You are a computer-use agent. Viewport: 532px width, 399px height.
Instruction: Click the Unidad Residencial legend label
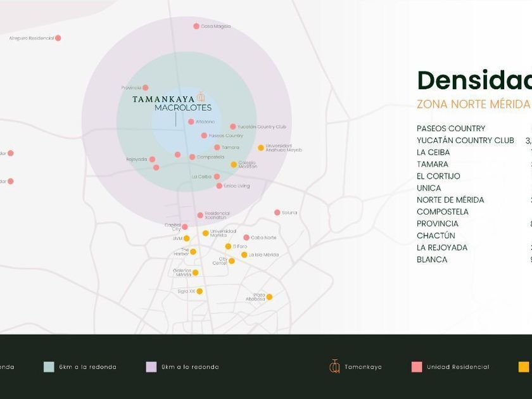click(x=458, y=367)
